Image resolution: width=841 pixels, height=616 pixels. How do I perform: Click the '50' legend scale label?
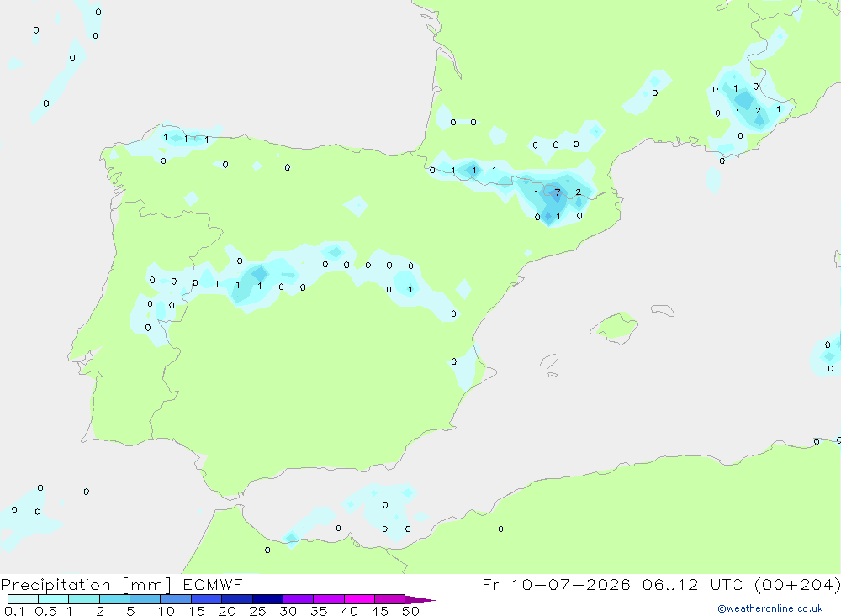[410, 611]
